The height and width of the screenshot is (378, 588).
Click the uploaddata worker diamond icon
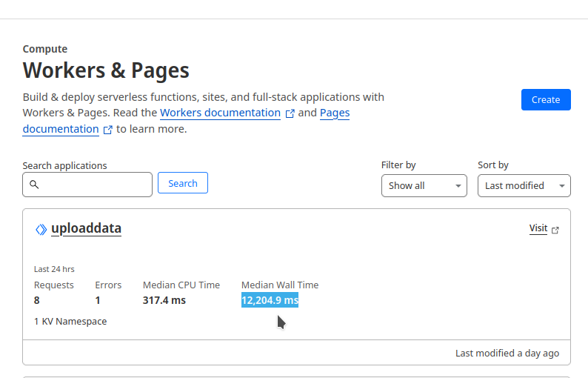coord(41,229)
